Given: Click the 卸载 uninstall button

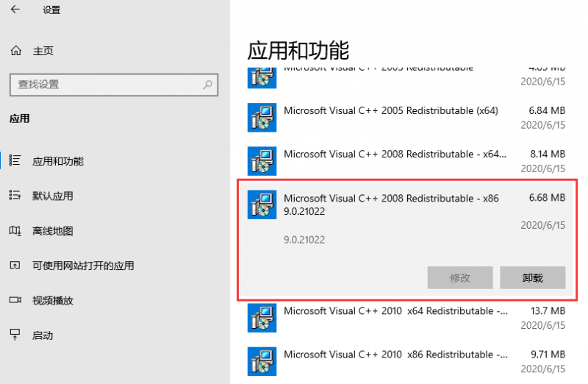Looking at the screenshot, I should (532, 278).
